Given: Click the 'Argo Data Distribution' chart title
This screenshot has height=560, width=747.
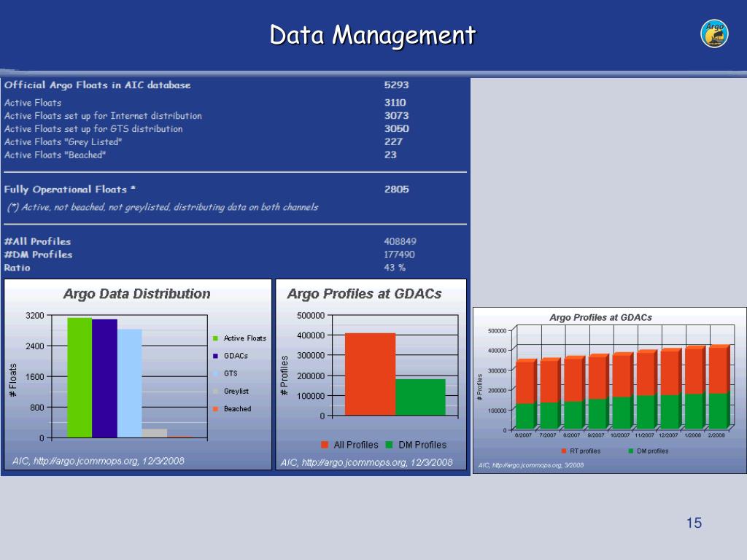Looking at the screenshot, I should click(136, 294).
